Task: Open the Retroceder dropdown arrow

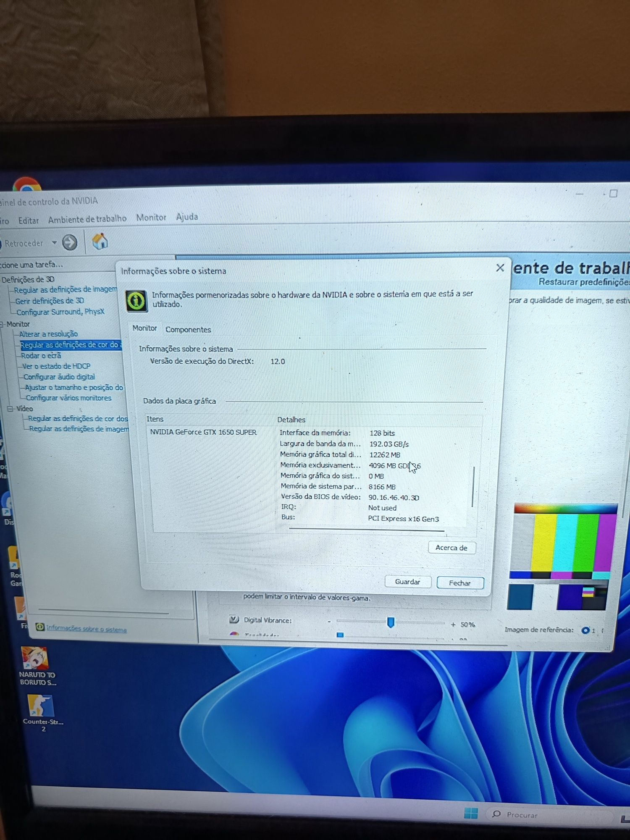Action: coord(54,243)
